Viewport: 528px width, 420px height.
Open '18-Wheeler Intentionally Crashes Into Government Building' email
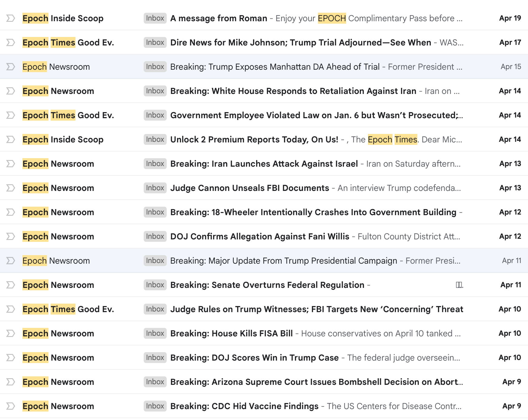coord(313,212)
